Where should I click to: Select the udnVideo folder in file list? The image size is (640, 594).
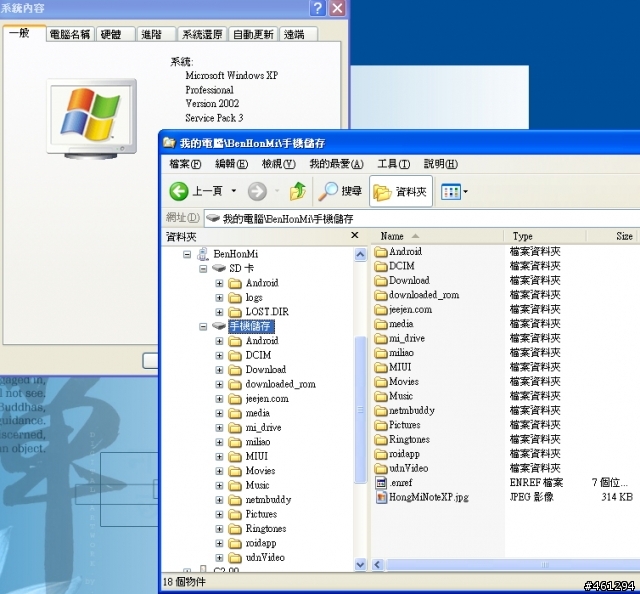(402, 468)
